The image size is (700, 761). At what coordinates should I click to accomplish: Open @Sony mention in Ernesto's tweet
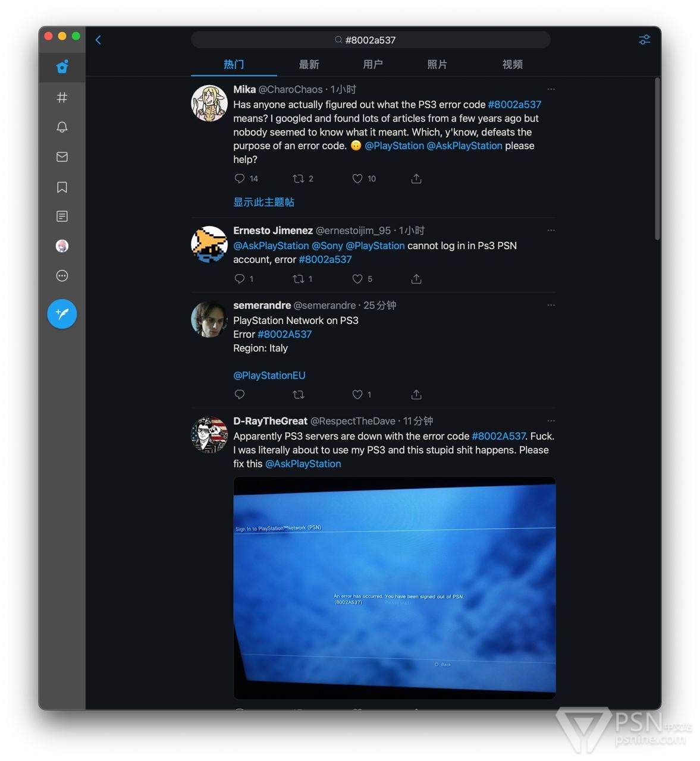[327, 246]
